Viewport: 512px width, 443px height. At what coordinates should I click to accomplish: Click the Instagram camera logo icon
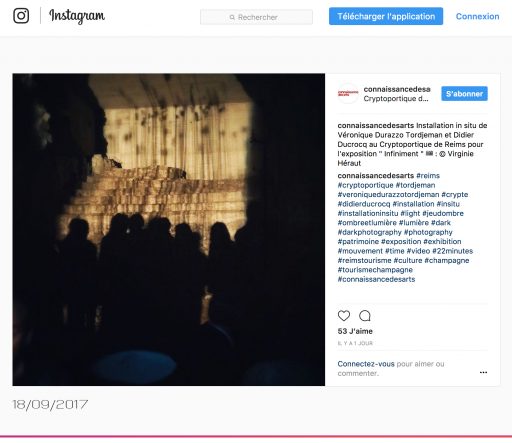pos(21,16)
